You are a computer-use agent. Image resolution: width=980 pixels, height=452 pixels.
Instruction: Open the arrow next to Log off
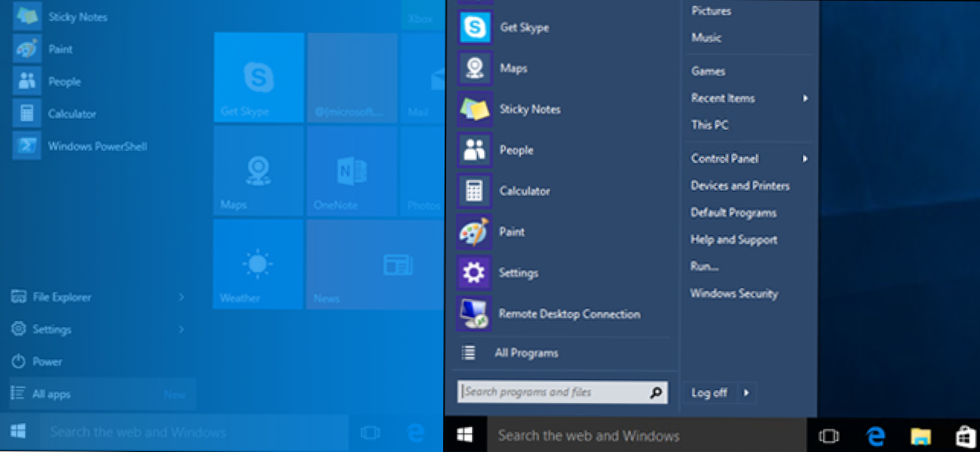(x=746, y=393)
